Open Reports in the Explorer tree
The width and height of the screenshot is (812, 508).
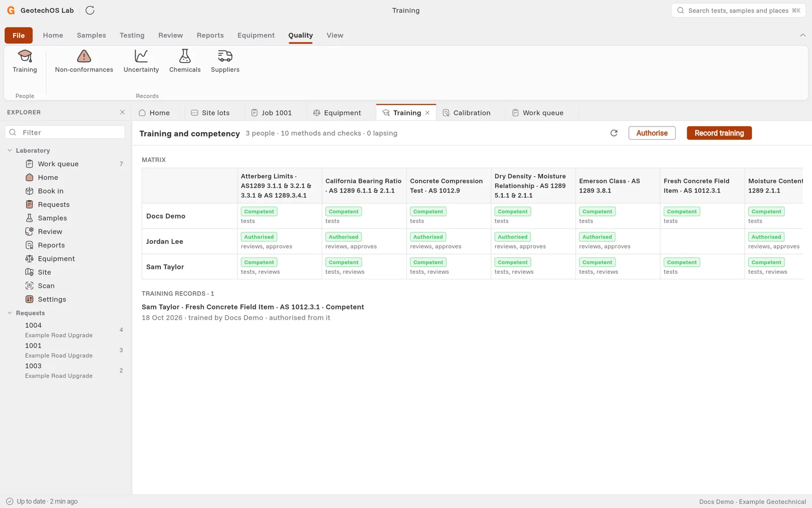[65, 245]
